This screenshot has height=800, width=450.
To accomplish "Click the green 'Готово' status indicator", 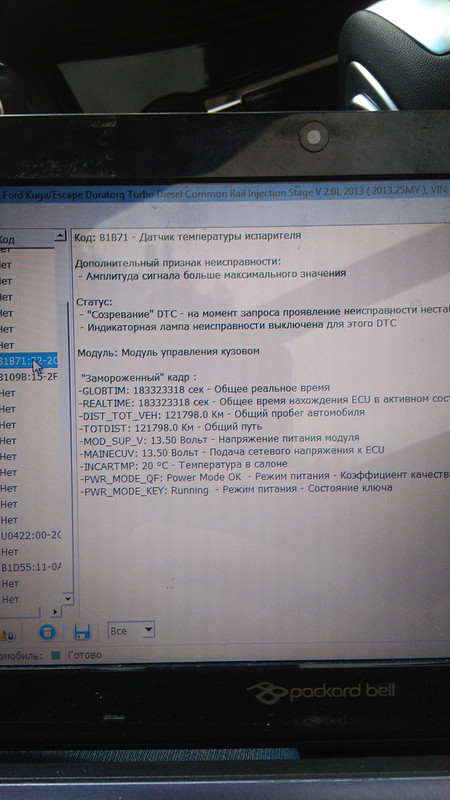I will [56, 655].
